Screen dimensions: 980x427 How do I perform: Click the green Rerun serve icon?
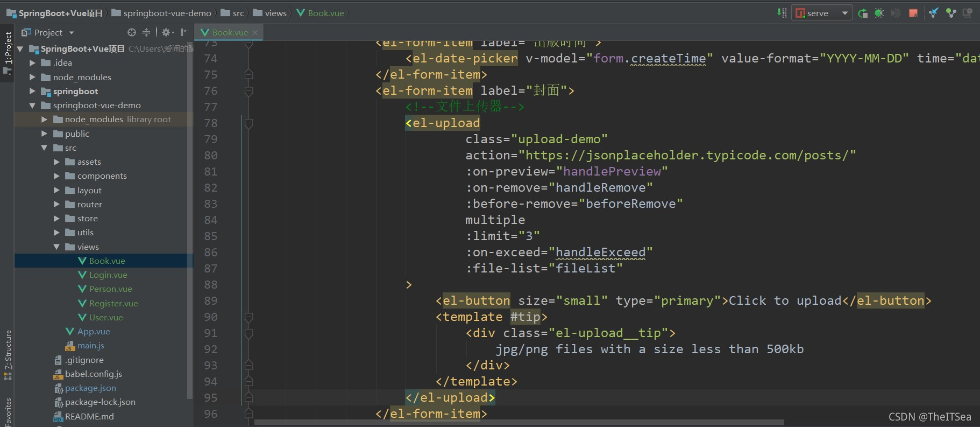tap(863, 13)
